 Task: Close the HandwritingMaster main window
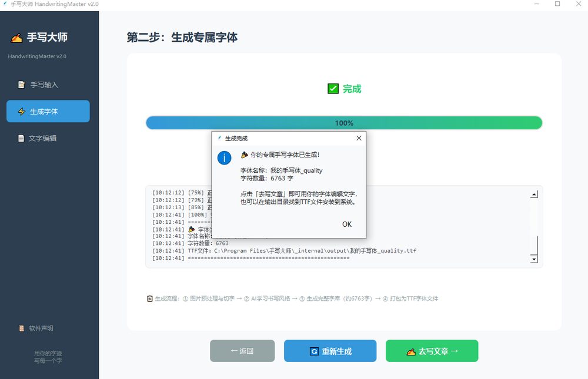coord(579,4)
